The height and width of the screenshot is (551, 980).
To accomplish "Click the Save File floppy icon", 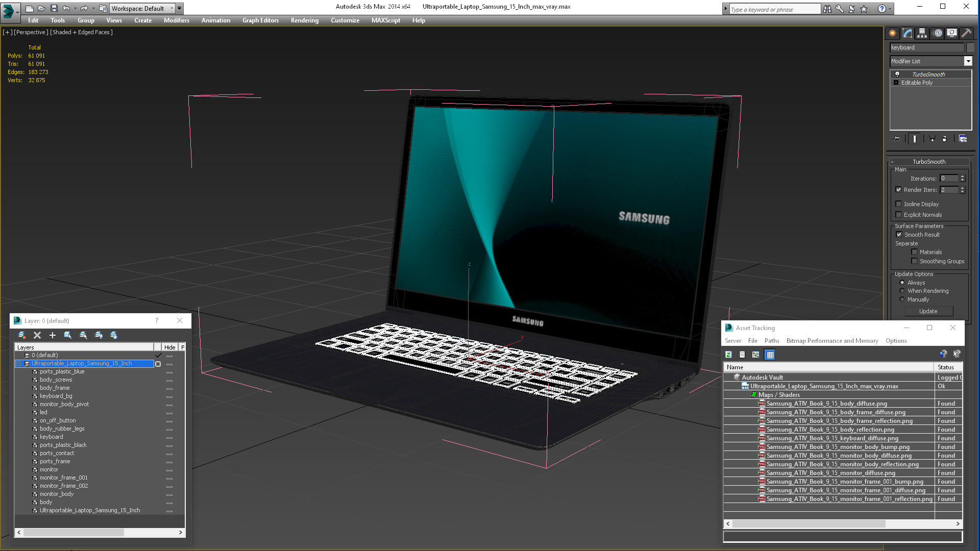I will 54,9.
